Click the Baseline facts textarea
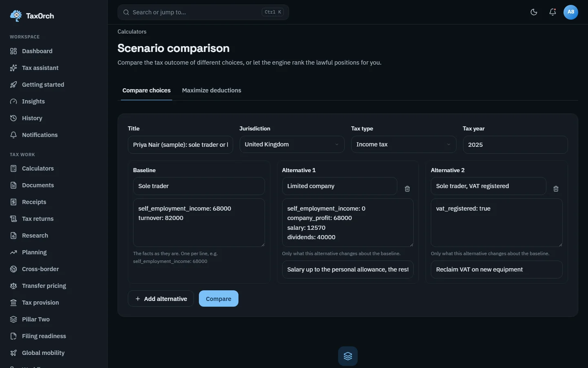 point(199,223)
